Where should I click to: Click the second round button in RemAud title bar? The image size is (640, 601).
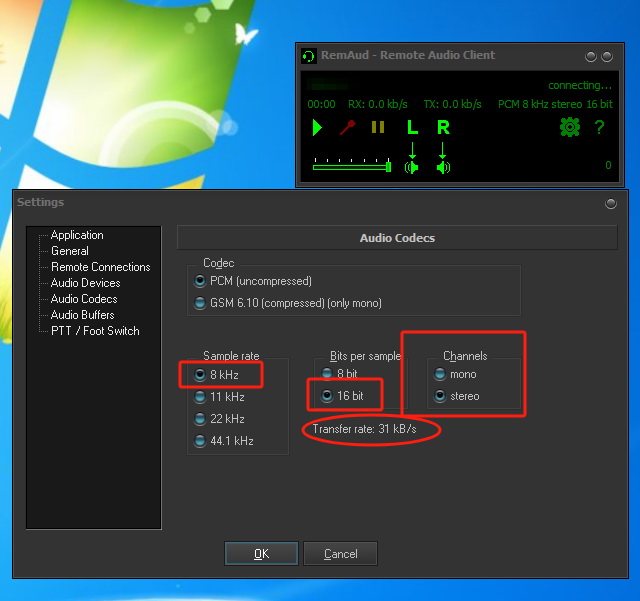pyautogui.click(x=607, y=56)
